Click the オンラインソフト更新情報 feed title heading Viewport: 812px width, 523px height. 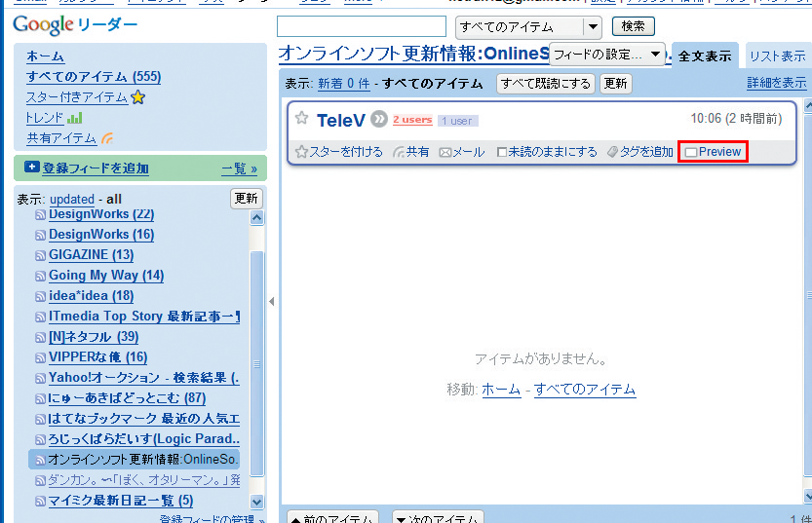tap(413, 54)
